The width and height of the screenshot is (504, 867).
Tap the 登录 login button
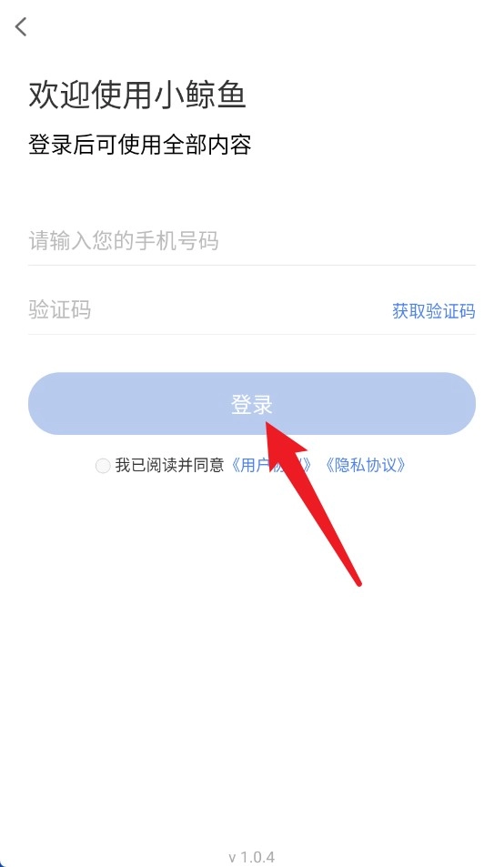click(251, 404)
